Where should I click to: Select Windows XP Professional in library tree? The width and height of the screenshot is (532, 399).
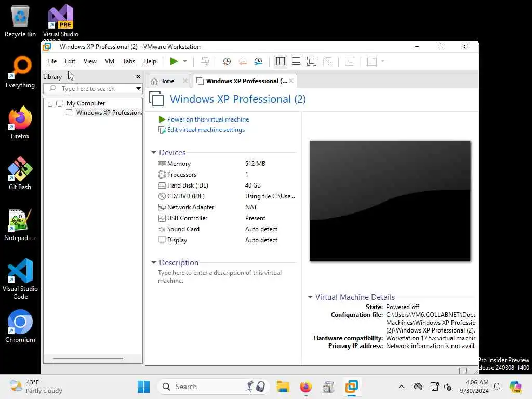(x=104, y=113)
